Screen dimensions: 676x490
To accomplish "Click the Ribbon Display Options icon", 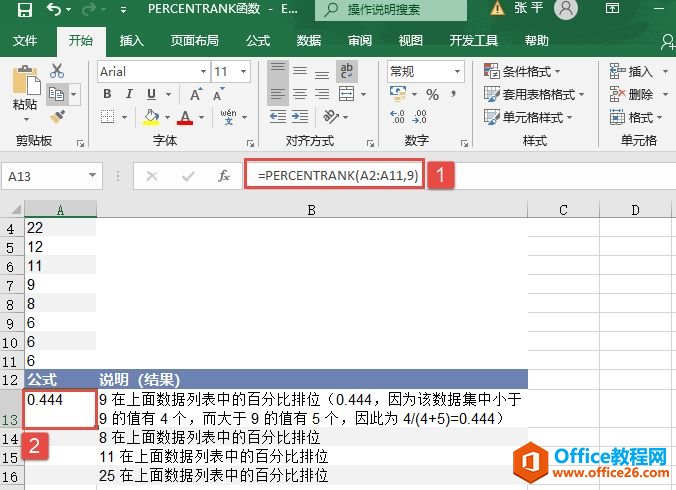I will (612, 9).
